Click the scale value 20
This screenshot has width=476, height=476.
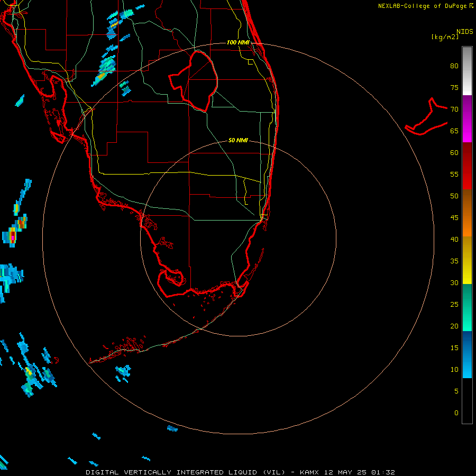454,326
